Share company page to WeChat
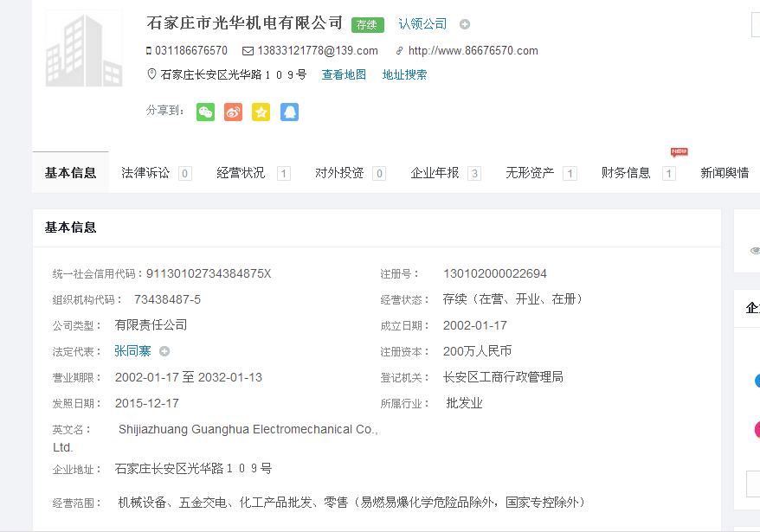Image resolution: width=760 pixels, height=532 pixels. 205,112
